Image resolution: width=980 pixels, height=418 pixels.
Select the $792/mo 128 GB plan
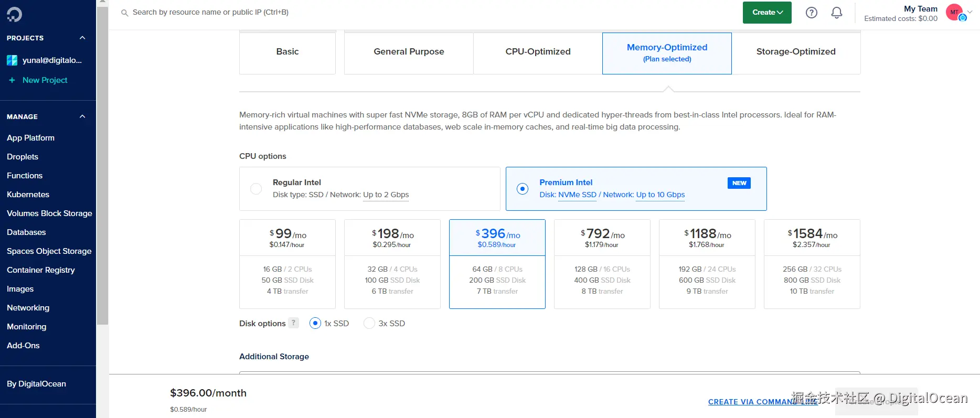[602, 264]
